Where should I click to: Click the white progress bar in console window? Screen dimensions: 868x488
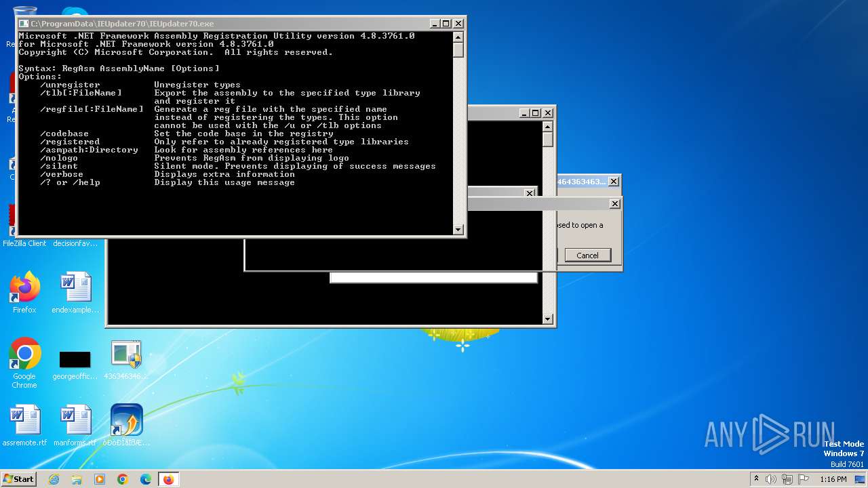[433, 278]
